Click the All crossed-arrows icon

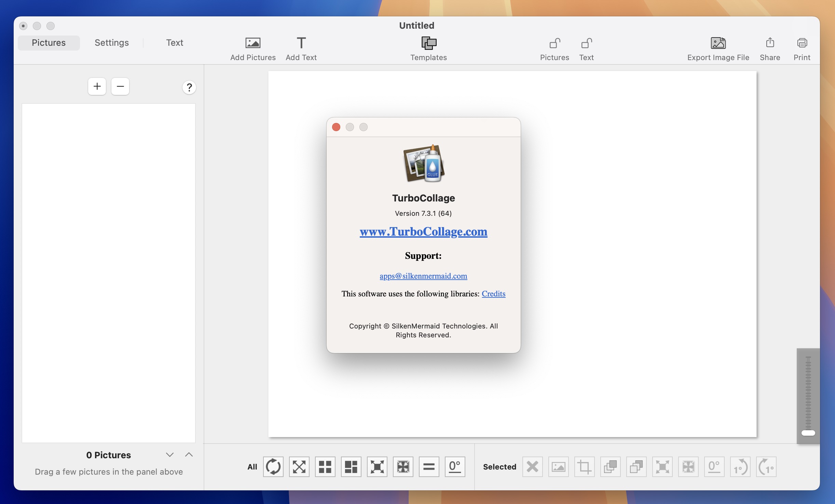click(299, 466)
